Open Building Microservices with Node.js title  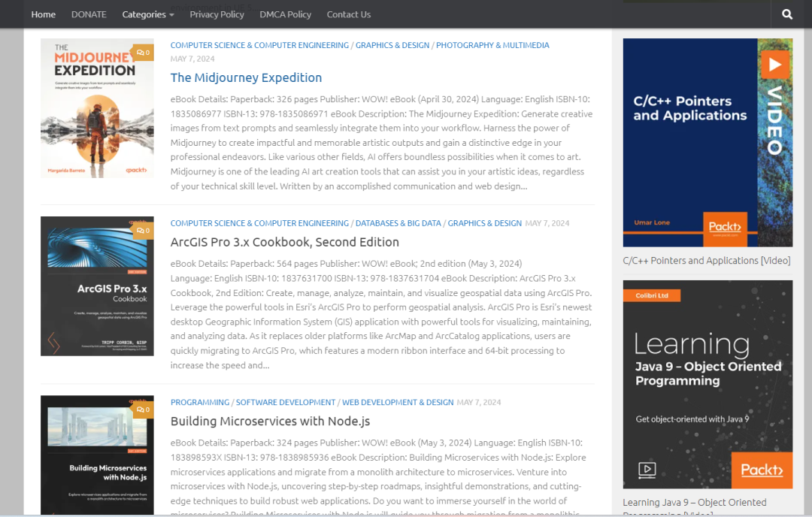[x=271, y=422]
